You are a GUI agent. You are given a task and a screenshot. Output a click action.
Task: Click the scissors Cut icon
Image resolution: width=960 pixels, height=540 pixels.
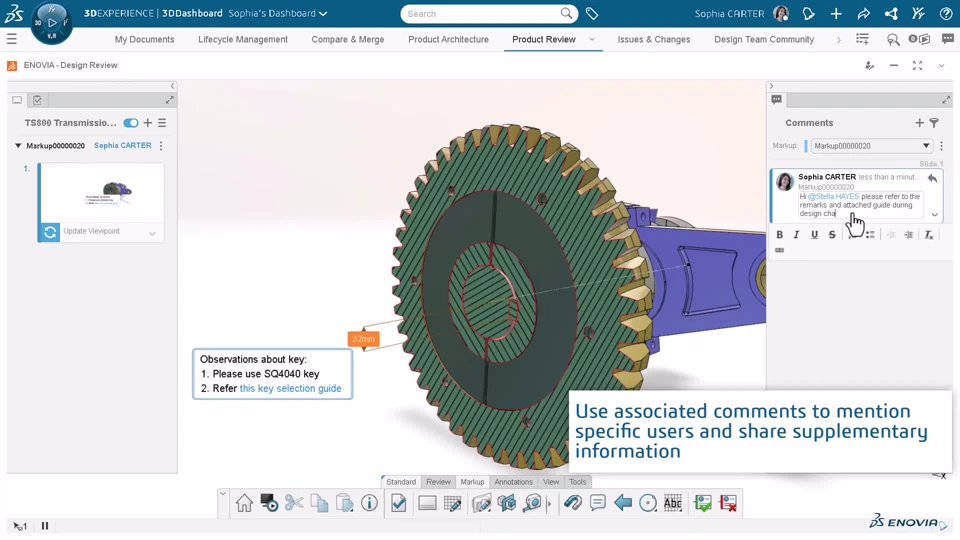(x=294, y=503)
